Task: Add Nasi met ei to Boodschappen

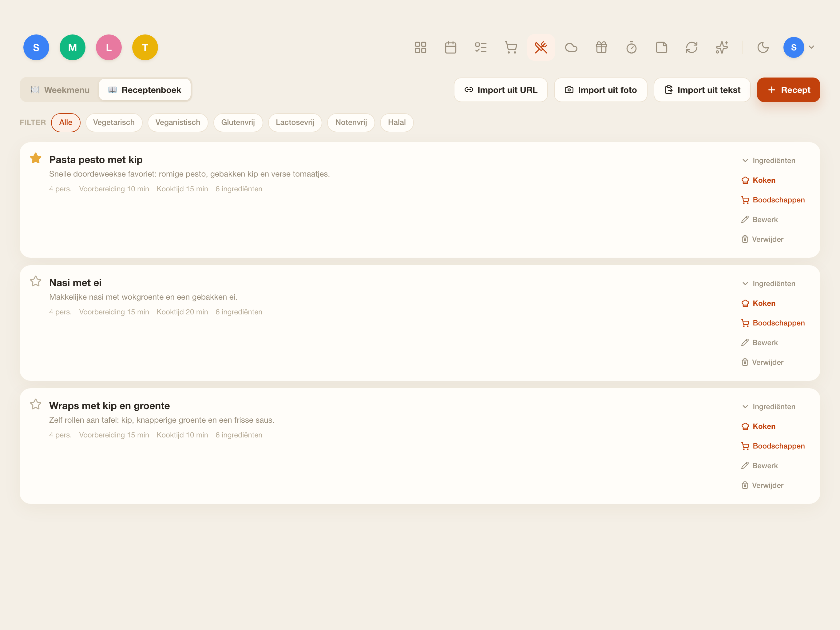Action: click(x=773, y=323)
